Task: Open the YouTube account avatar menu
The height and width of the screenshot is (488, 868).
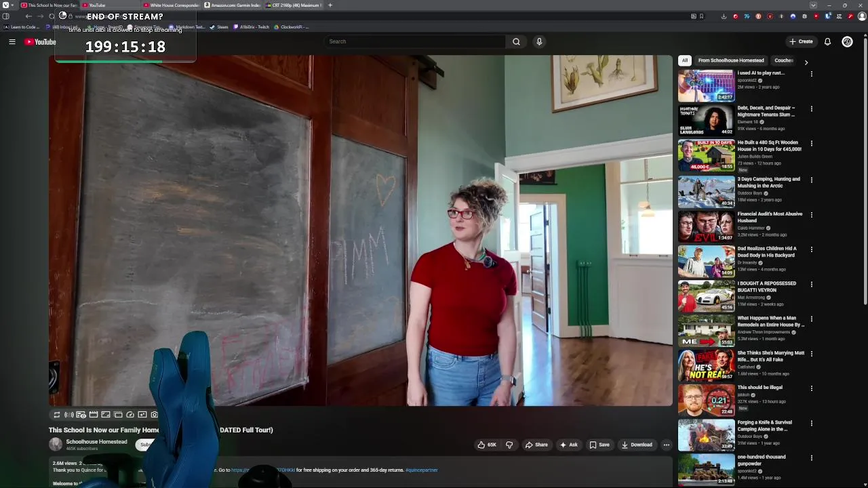Action: (x=847, y=41)
